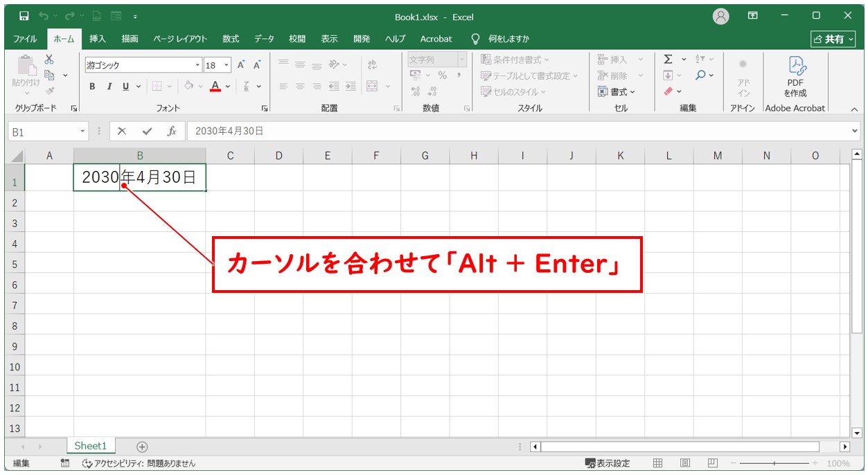Click the Page Break Preview icon in status bar

click(713, 463)
